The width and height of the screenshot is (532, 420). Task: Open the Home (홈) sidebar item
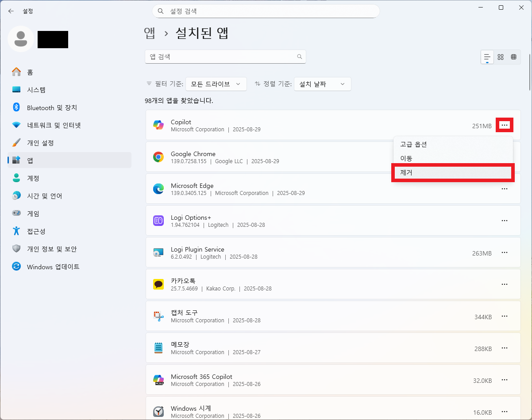tap(69, 72)
